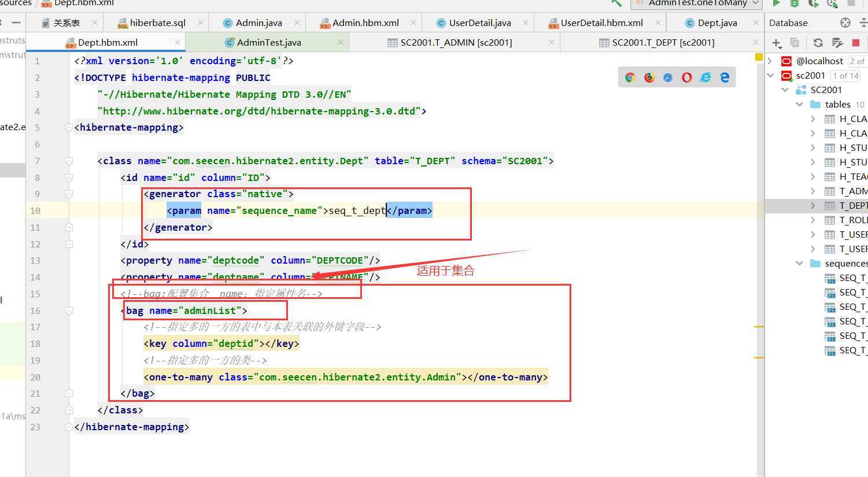This screenshot has width=868, height=477.
Task: Select the SC2001 schema label
Action: pos(826,90)
